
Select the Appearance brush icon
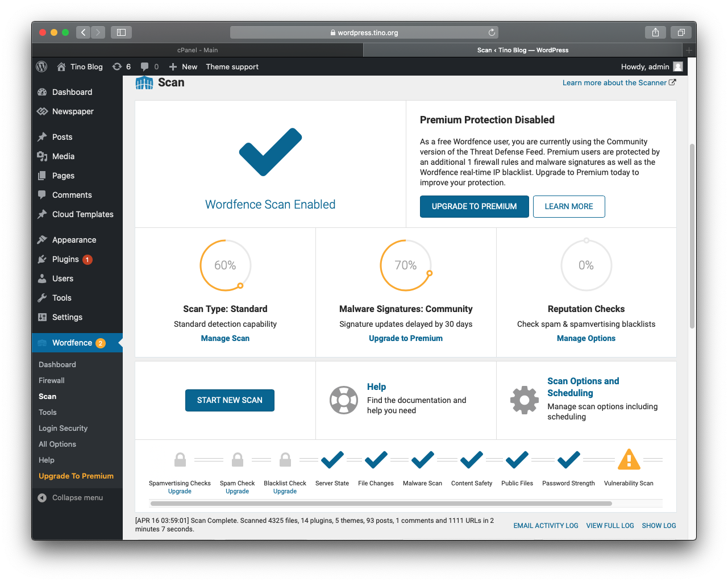41,239
